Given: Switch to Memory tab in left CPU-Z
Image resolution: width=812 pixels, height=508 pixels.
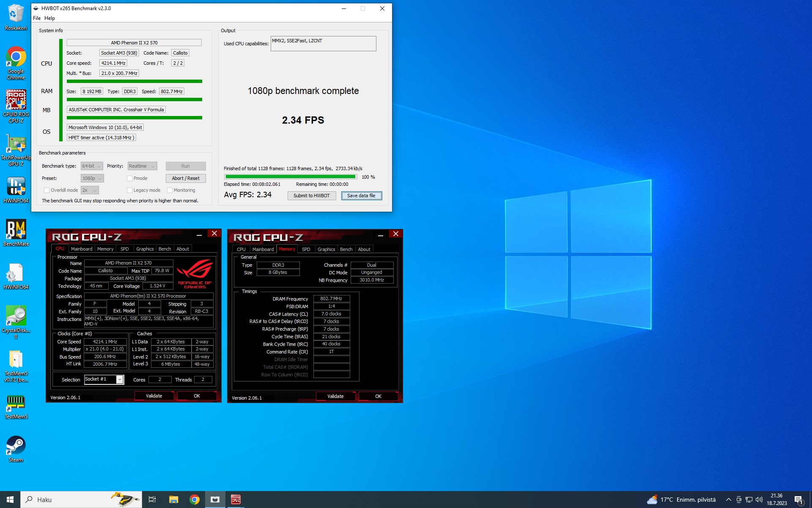Looking at the screenshot, I should point(105,249).
